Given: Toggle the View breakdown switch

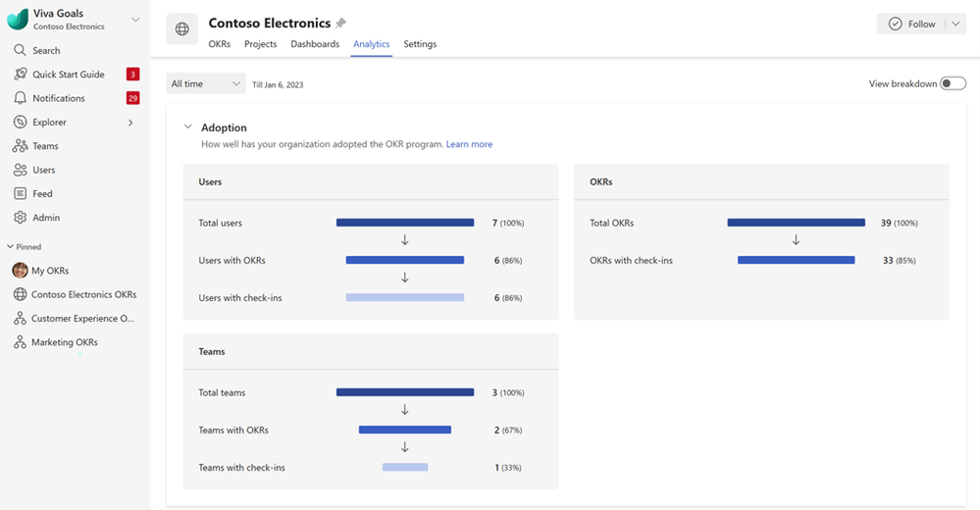Looking at the screenshot, I should [954, 83].
